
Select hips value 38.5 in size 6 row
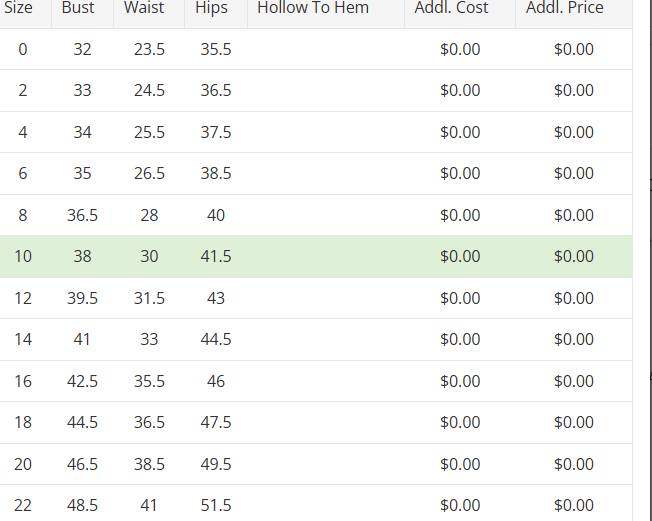click(215, 174)
